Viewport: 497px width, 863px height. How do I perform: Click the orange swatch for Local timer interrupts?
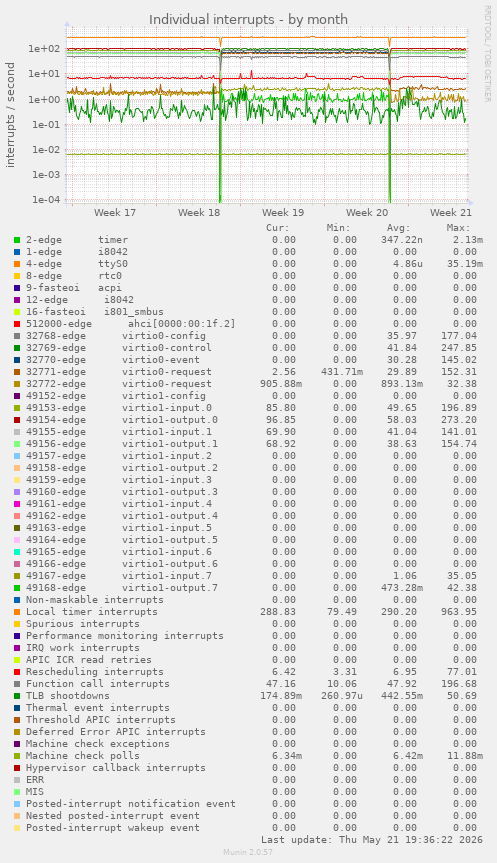(x=17, y=612)
